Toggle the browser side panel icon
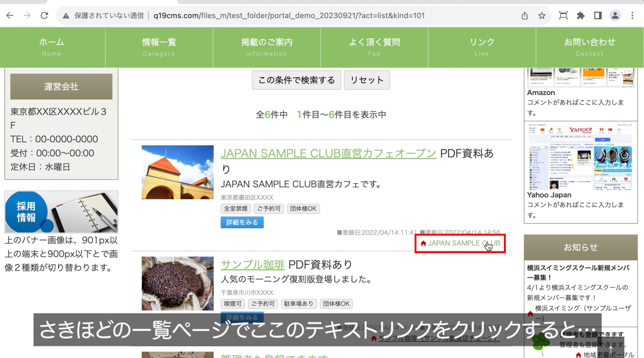This screenshot has width=644, height=358. pyautogui.click(x=598, y=15)
